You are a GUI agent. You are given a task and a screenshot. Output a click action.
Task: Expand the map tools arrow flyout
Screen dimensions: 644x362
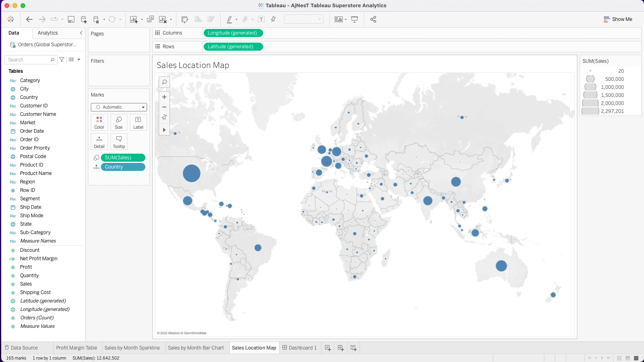[x=164, y=130]
